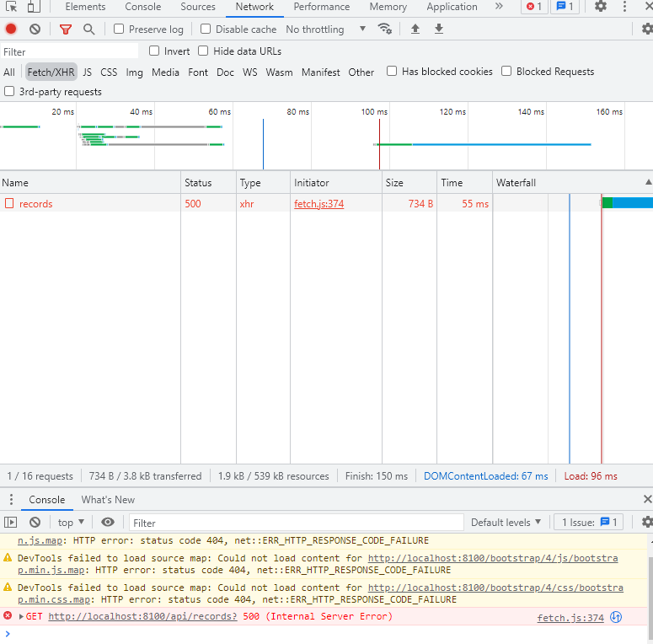Open fetch.js:374 initiator link in table

[319, 204]
